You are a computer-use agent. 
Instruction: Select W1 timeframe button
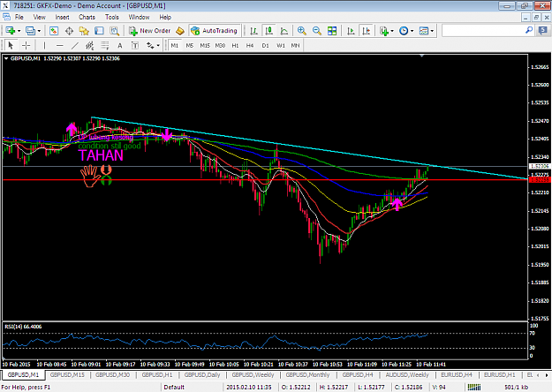281,46
